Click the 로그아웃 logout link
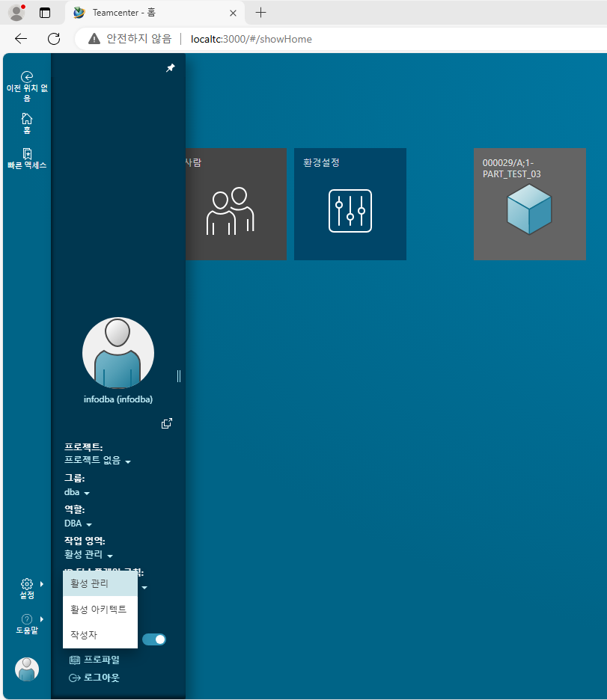607x700 pixels. (100, 678)
